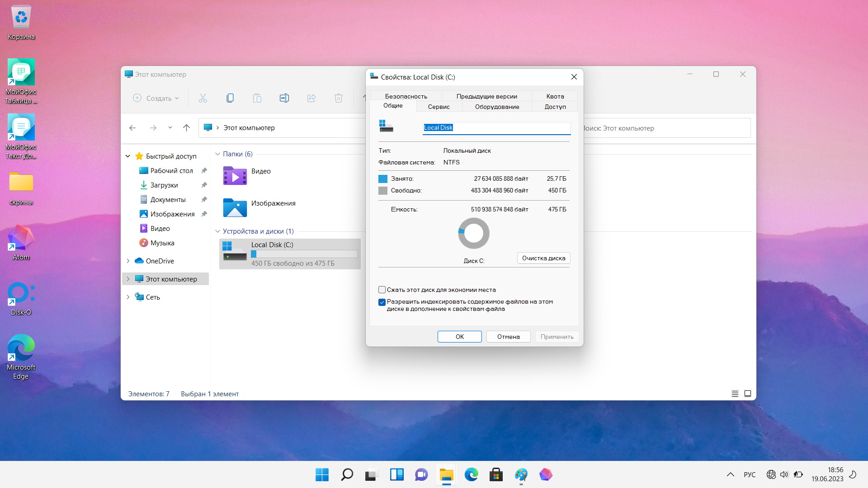
Task: Open Microsoft Store from the taskbar
Action: 496,474
